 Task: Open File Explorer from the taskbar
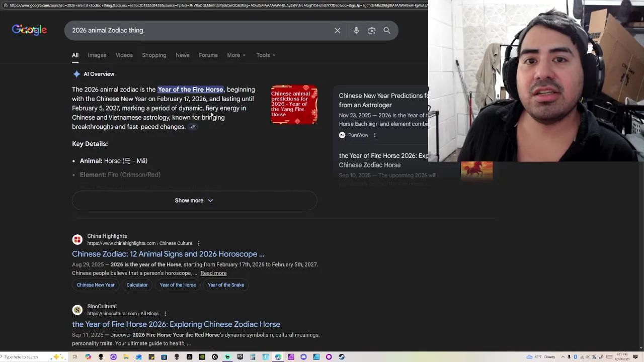(x=126, y=357)
